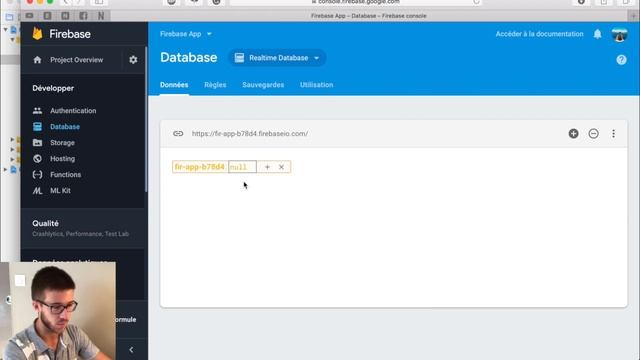Image resolution: width=640 pixels, height=360 pixels.
Task: Open the Realtime Database selector dropdown
Action: click(x=277, y=58)
